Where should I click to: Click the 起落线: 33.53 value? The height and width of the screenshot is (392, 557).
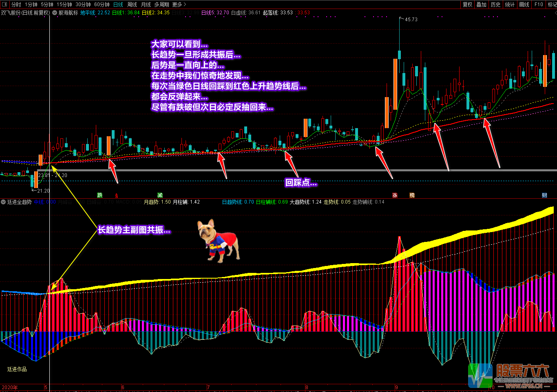tap(278, 13)
